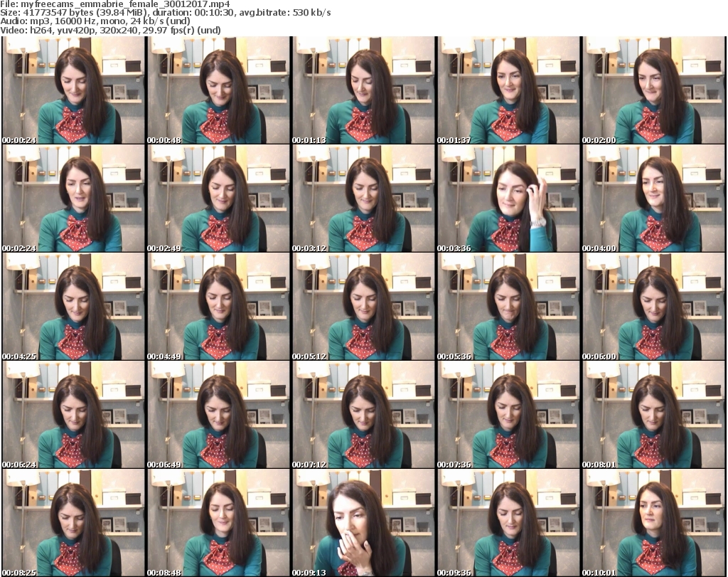This screenshot has width=728, height=577.
Task: Click the 00:09:36 preview frame
Action: [x=508, y=523]
